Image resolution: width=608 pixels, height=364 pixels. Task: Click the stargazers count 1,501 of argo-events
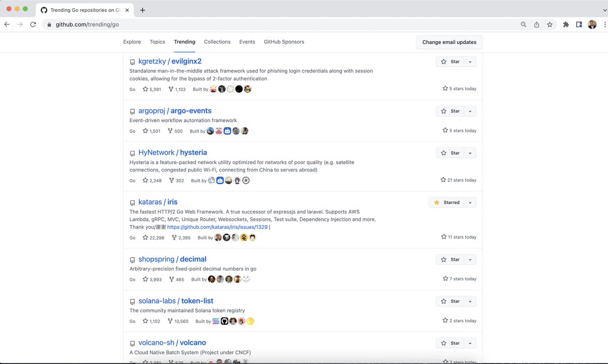point(151,131)
